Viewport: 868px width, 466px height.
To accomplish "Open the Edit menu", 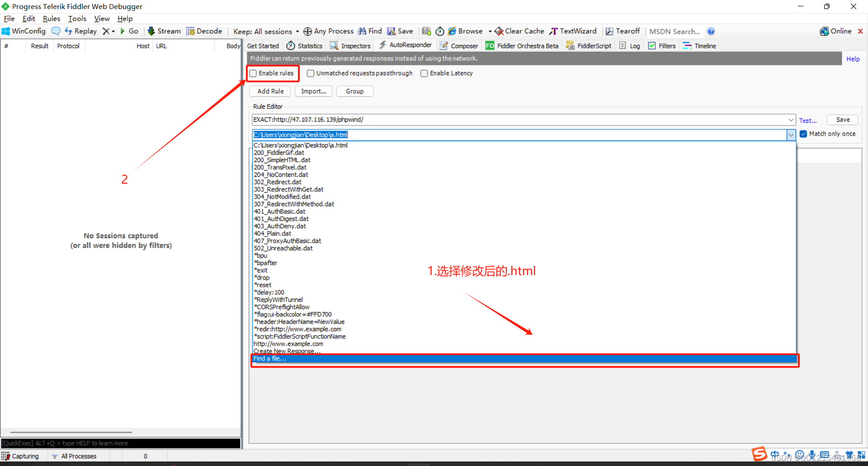I will [x=28, y=19].
